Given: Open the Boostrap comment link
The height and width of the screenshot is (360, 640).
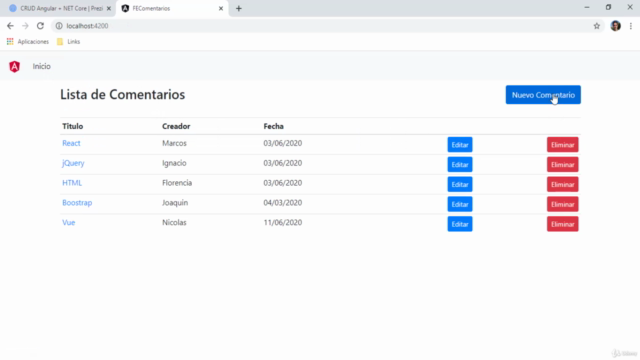Looking at the screenshot, I should pos(77,203).
